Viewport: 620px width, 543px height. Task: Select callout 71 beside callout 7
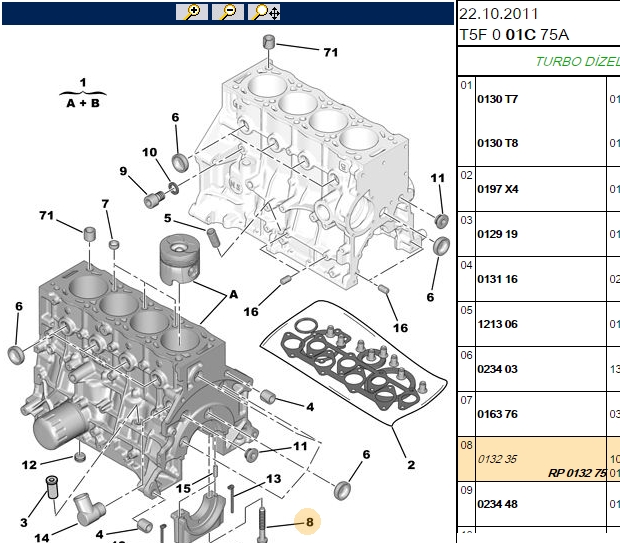pyautogui.click(x=46, y=215)
